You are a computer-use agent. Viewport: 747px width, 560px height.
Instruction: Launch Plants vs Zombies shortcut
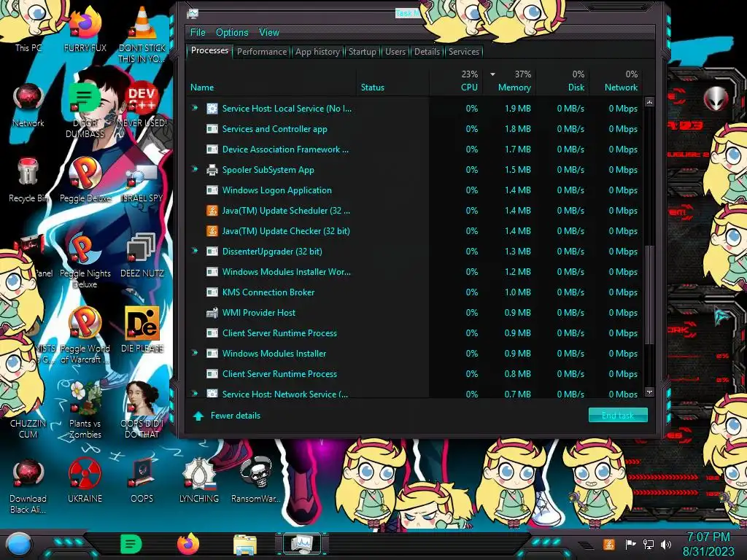pyautogui.click(x=85, y=411)
